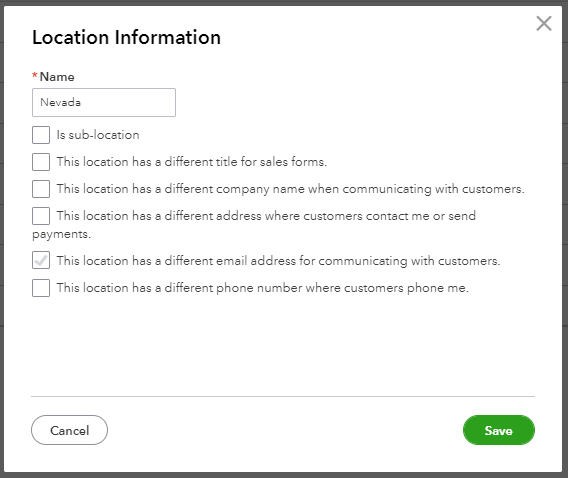The height and width of the screenshot is (478, 568).
Task: Click the 'different email address' option label
Action: coord(278,261)
